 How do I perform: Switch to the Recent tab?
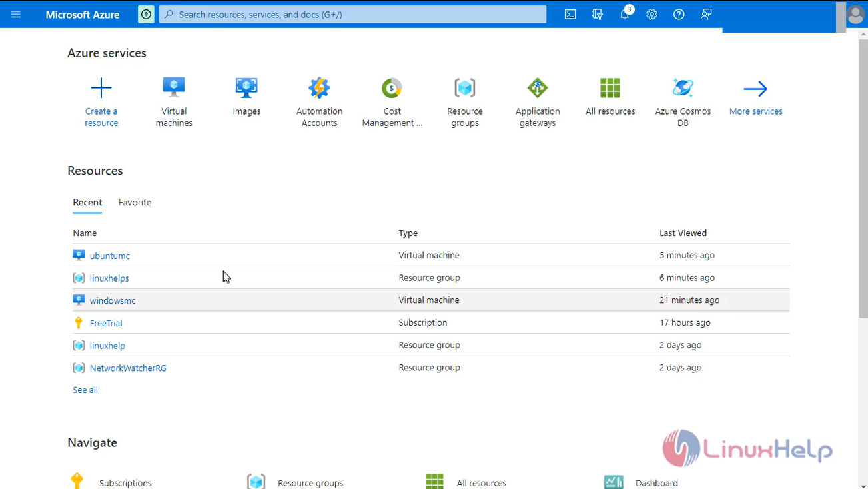pyautogui.click(x=87, y=203)
